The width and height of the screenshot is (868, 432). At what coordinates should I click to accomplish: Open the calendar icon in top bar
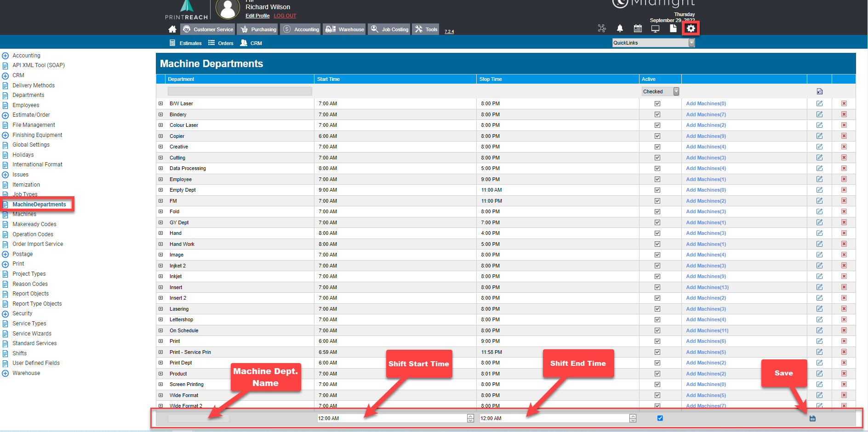(638, 28)
